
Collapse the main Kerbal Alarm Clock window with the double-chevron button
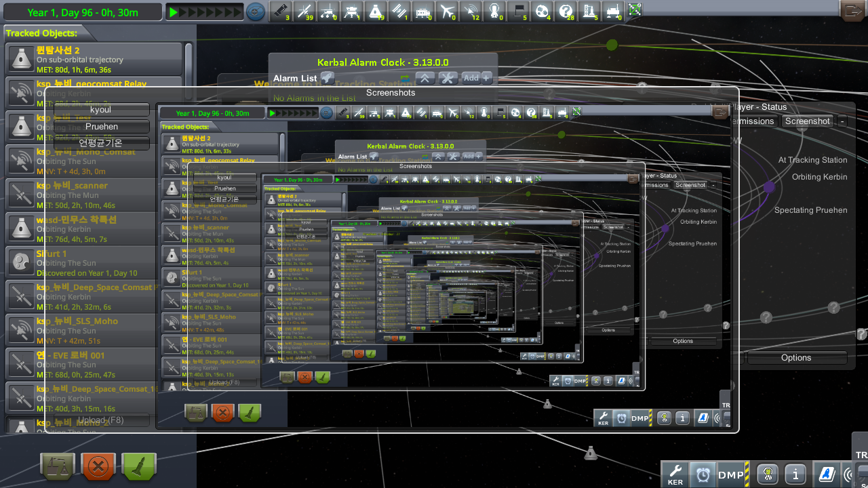425,78
